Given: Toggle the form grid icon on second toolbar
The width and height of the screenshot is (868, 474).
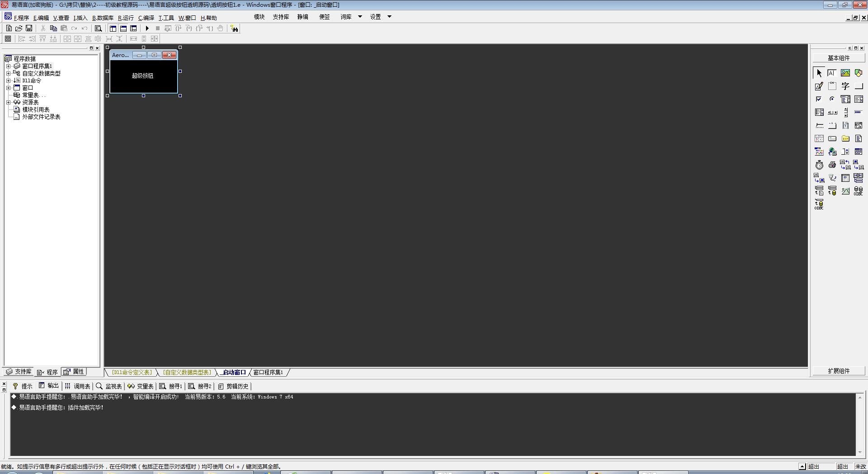Looking at the screenshot, I should (x=8, y=39).
